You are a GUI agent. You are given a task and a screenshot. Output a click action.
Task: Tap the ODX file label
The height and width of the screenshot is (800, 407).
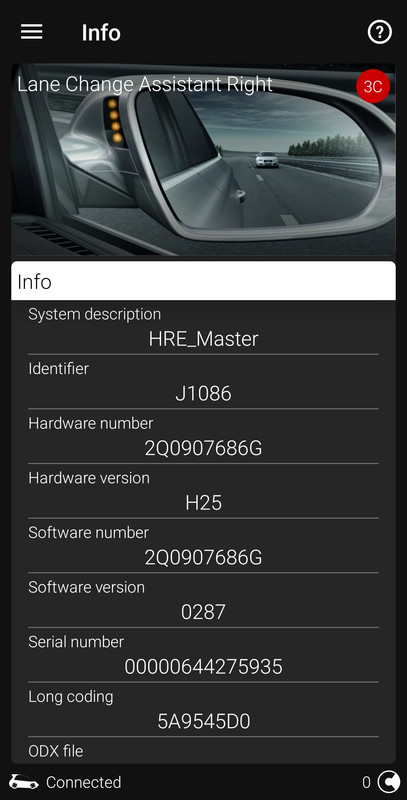click(56, 751)
